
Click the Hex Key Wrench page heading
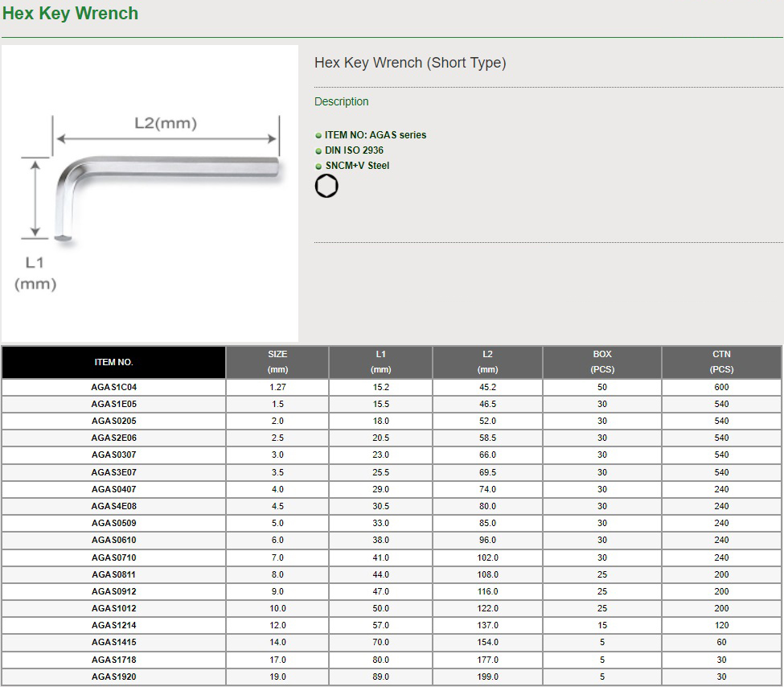[x=71, y=14]
